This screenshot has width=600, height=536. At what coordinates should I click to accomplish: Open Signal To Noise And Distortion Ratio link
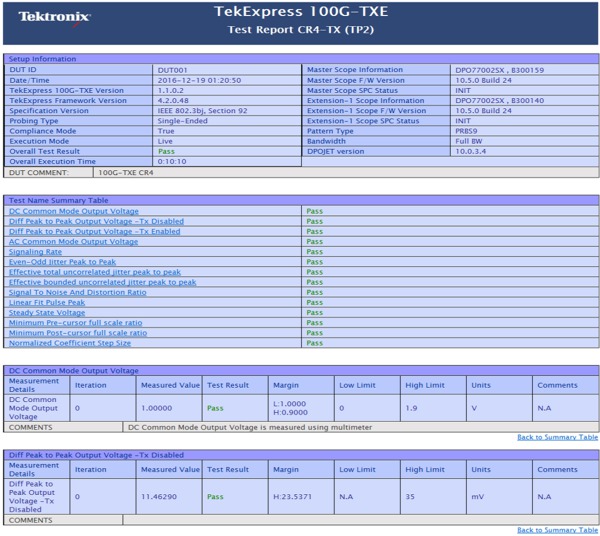coord(77,292)
